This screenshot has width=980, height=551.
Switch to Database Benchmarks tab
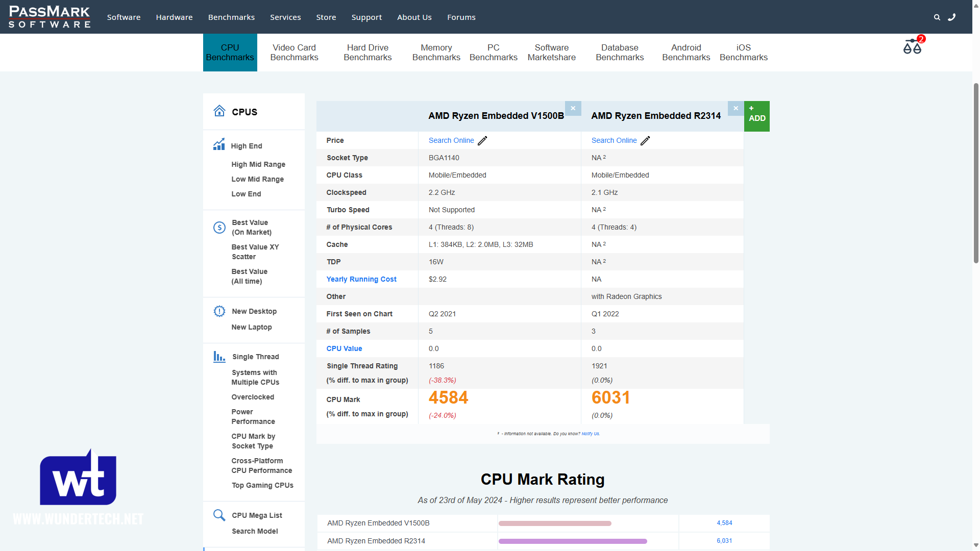tap(620, 53)
